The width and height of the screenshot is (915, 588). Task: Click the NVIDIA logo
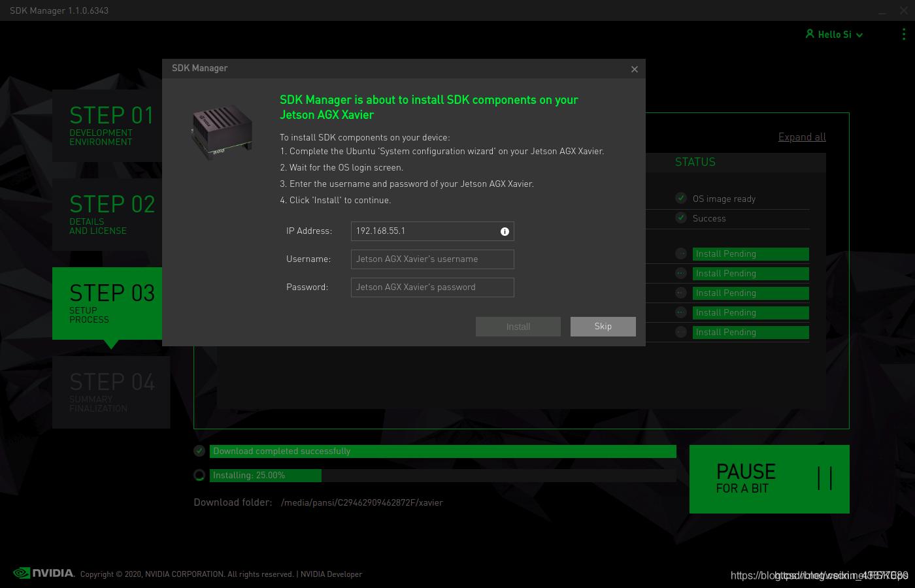pyautogui.click(x=44, y=573)
